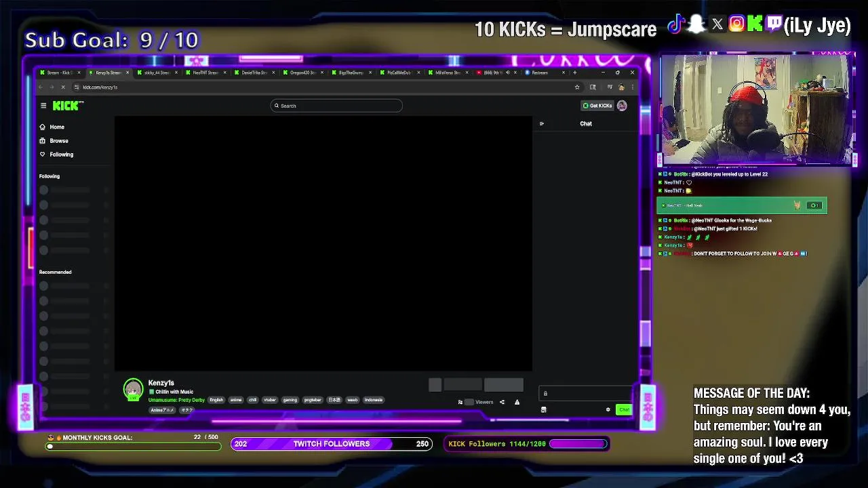Click the TikTok icon in overlay header

click(675, 25)
